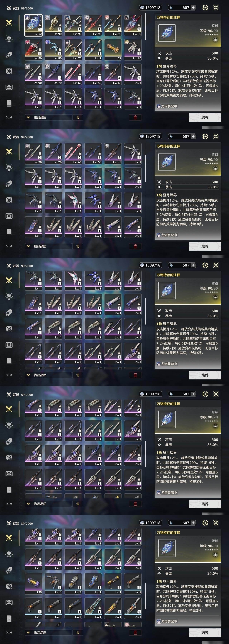
Task: Open the weapons crossed-swords tab in top screen
Action: (9, 23)
